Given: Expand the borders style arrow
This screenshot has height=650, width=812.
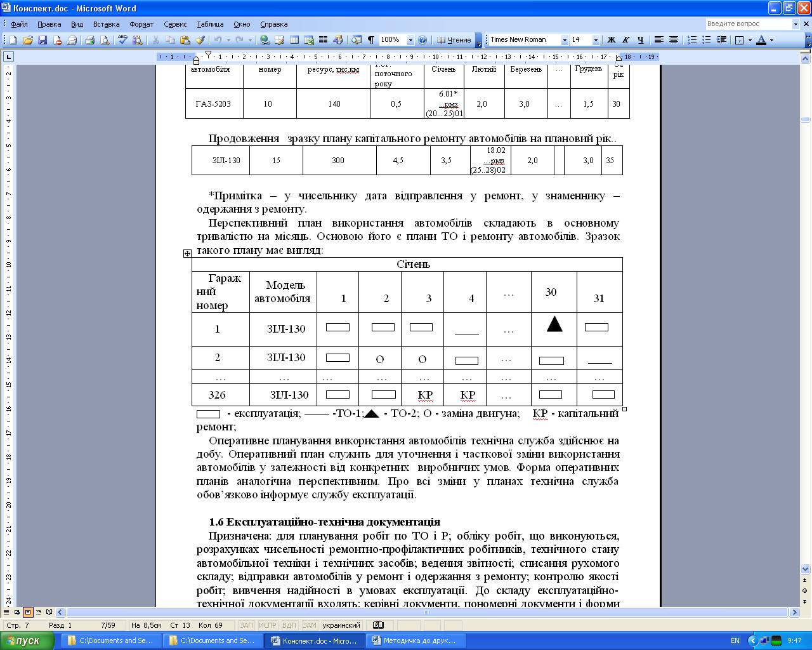Looking at the screenshot, I should (x=750, y=40).
